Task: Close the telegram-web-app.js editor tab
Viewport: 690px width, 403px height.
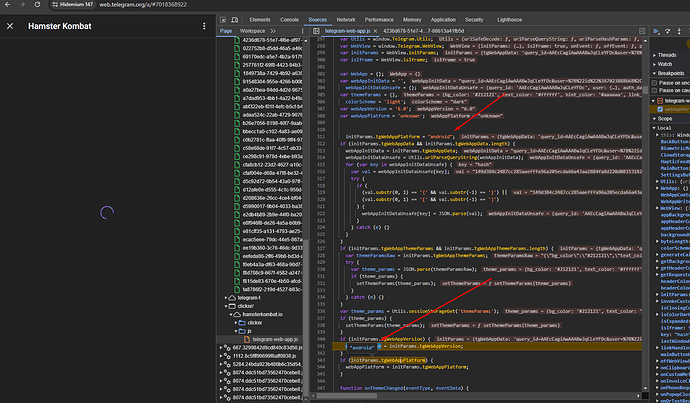Action: 375,31
